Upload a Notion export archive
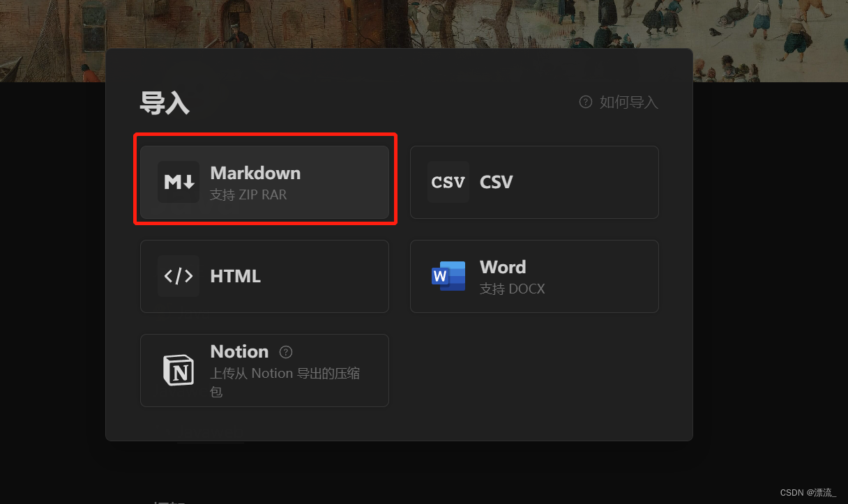 click(265, 370)
